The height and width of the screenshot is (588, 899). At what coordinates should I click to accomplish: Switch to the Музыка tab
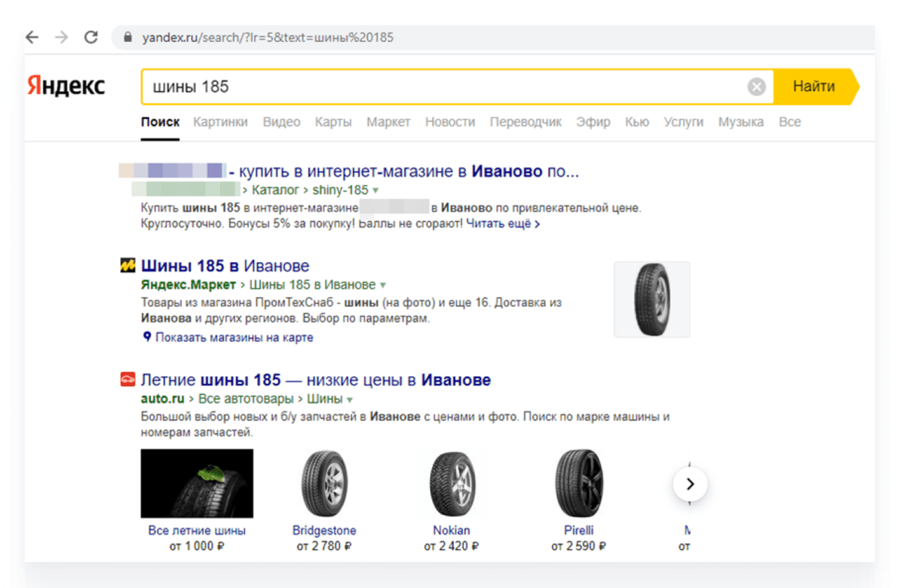pyautogui.click(x=741, y=122)
